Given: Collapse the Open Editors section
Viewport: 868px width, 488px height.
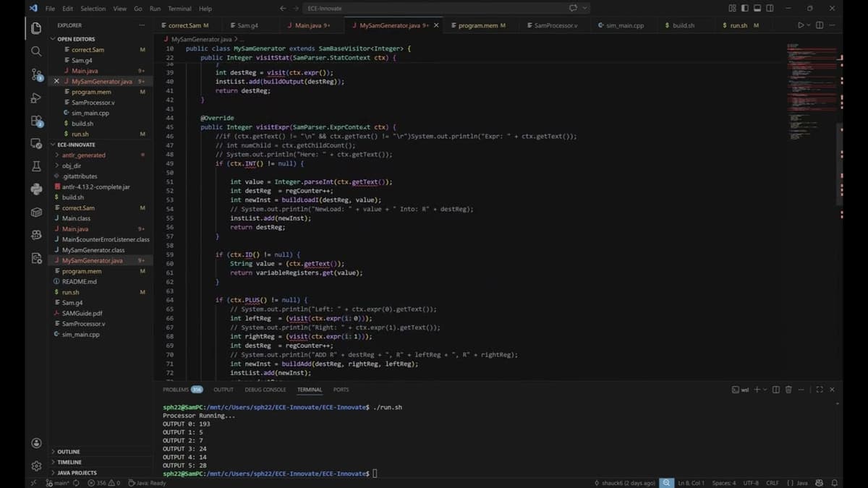Looking at the screenshot, I should (x=75, y=39).
